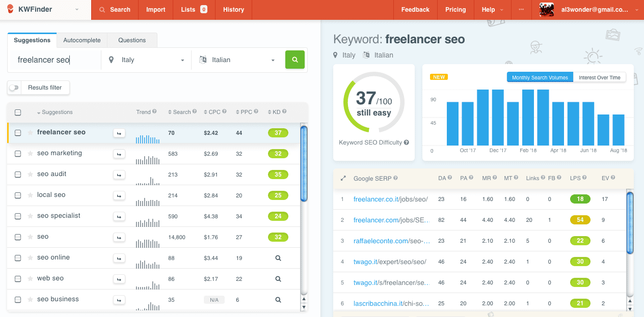Open freelancer.co.it/jobs/seo/ SERP link

point(391,199)
